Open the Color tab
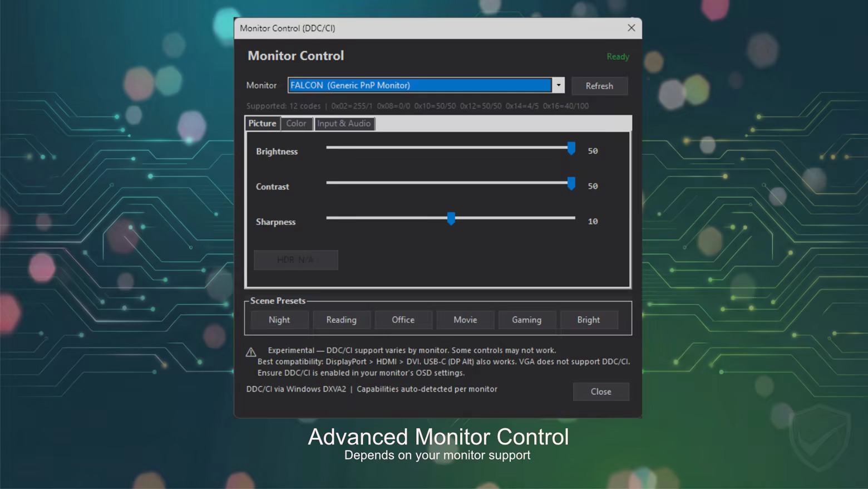Screen dimensions: 868x489 pyautogui.click(x=296, y=124)
